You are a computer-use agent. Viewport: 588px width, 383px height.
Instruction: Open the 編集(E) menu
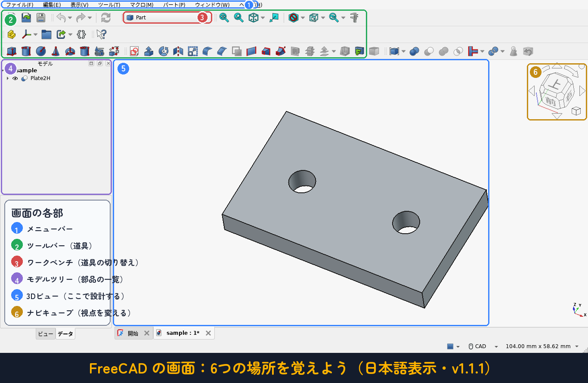[52, 5]
